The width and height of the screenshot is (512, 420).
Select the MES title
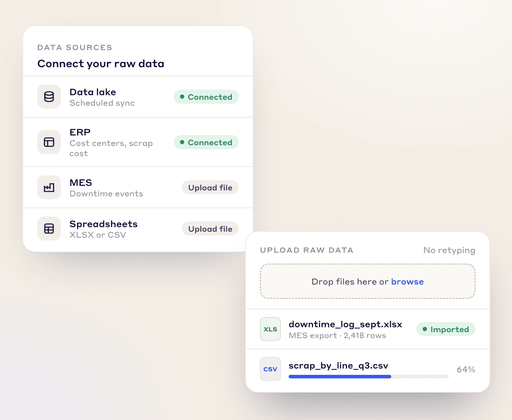pos(81,183)
